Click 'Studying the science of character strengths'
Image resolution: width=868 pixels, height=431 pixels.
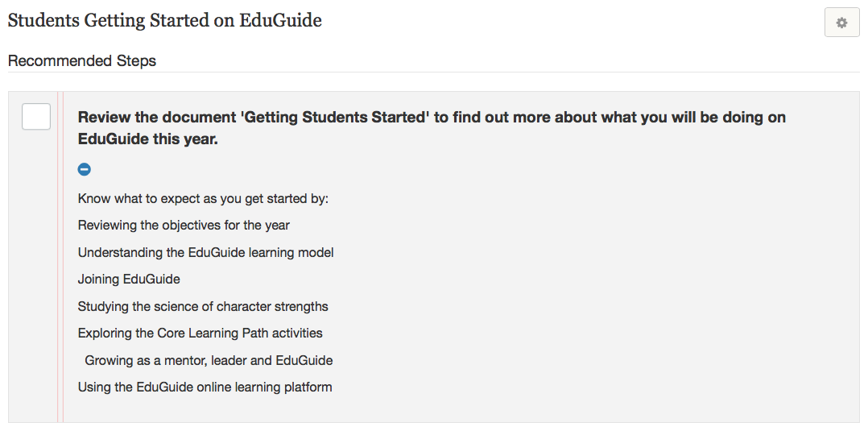(203, 306)
